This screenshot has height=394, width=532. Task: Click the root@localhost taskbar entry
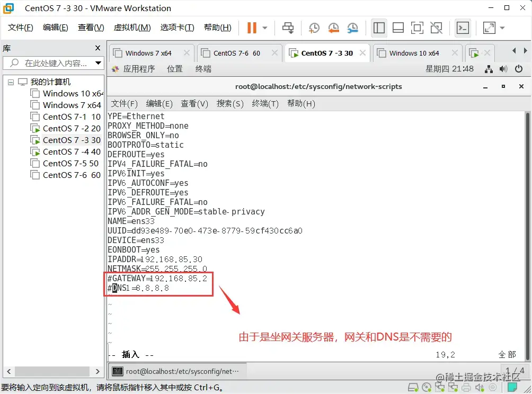(x=178, y=371)
